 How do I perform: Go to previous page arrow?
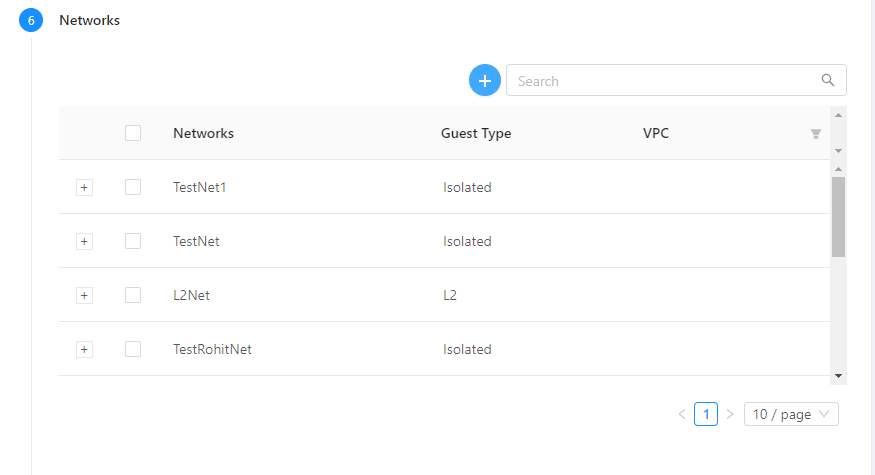(682, 414)
